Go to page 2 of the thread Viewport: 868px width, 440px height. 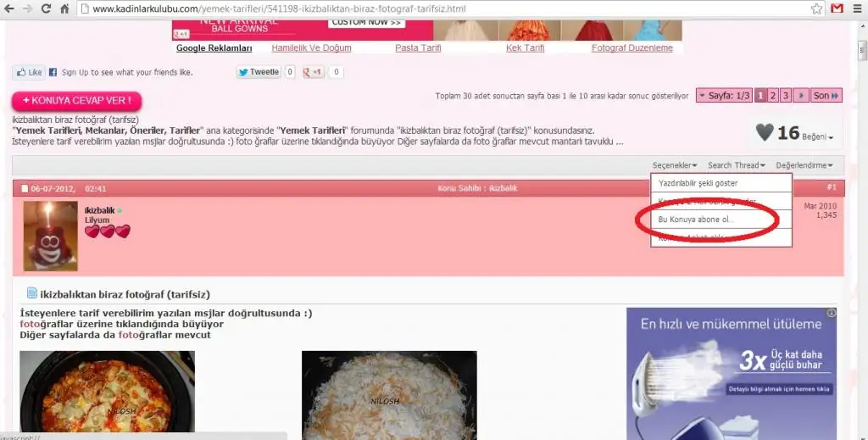point(774,96)
